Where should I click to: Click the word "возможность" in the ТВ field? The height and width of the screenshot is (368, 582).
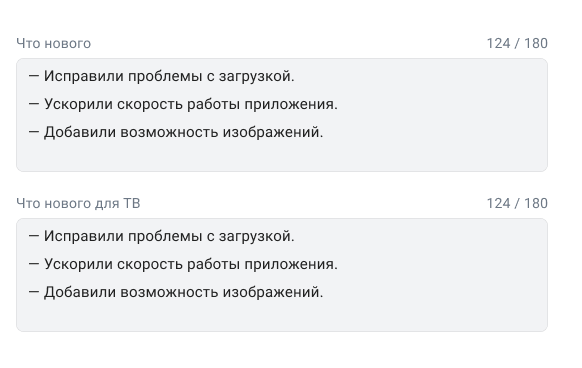[169, 292]
